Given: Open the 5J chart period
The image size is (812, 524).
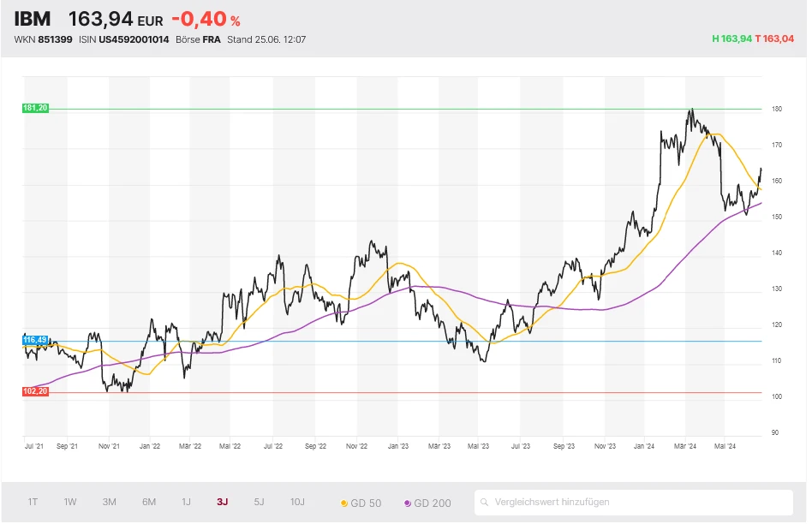Looking at the screenshot, I should click(x=260, y=503).
